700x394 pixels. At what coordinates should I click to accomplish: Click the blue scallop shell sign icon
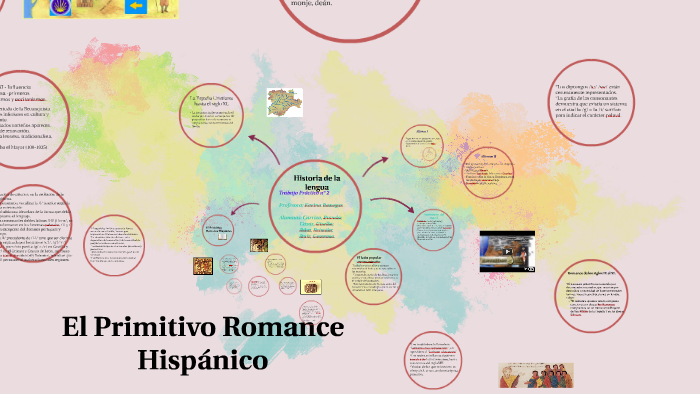click(60, 8)
